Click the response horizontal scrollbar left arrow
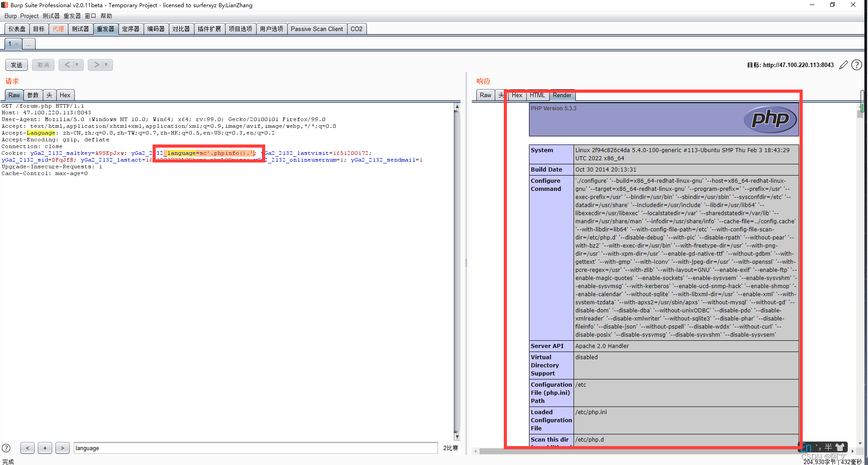868x465 pixels. click(x=476, y=451)
